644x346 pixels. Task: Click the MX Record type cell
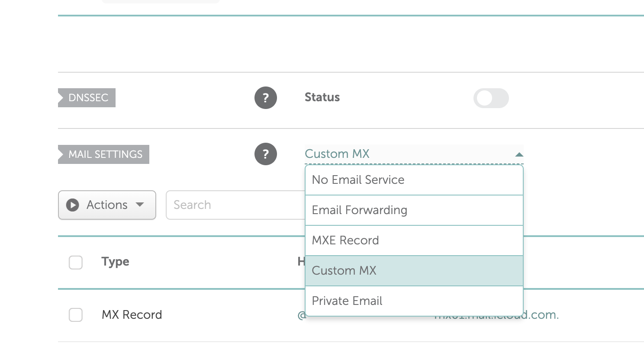point(132,315)
